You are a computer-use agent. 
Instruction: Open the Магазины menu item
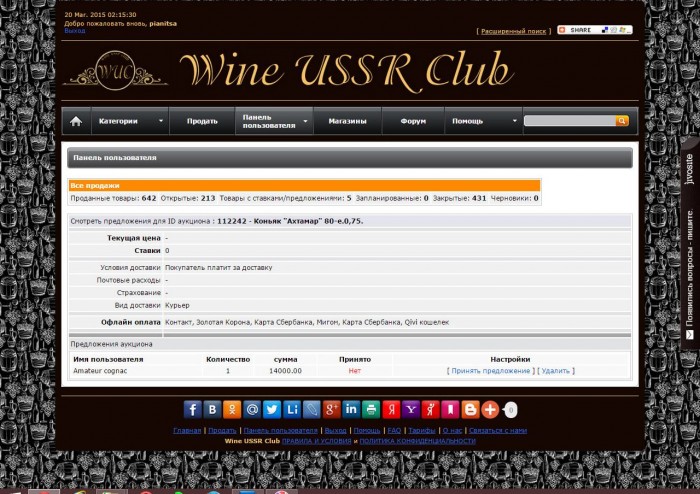pos(347,121)
